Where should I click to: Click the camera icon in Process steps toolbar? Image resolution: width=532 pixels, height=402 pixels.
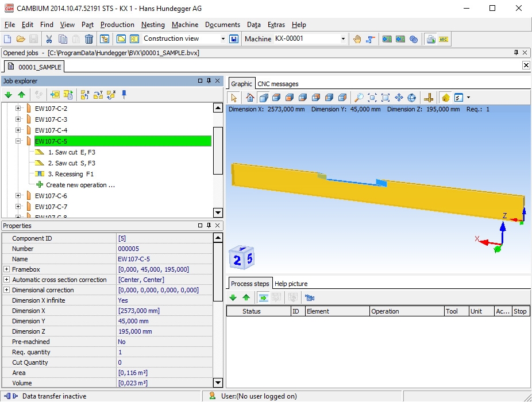point(310,298)
